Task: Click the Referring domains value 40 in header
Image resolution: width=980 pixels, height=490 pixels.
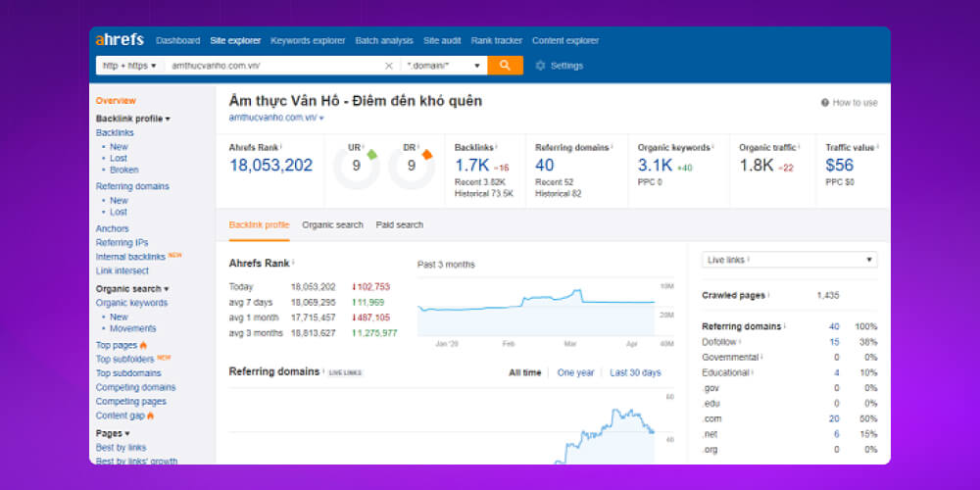Action: (x=544, y=166)
